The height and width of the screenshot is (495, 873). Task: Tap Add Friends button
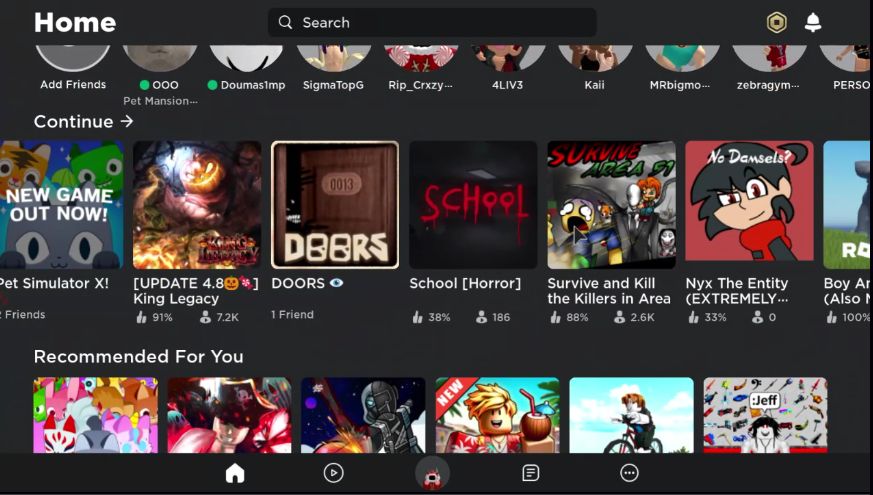coord(73,60)
